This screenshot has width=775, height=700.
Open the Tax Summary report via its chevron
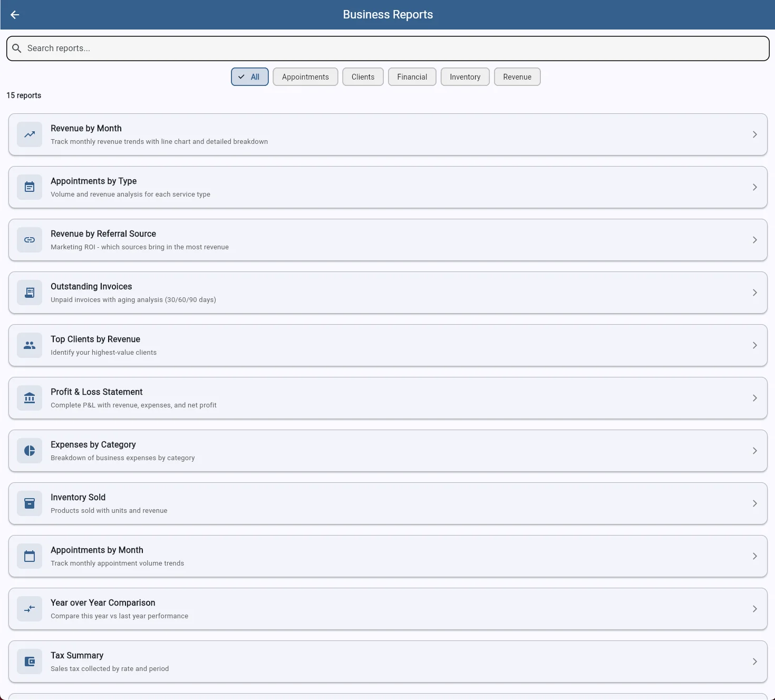click(x=754, y=662)
